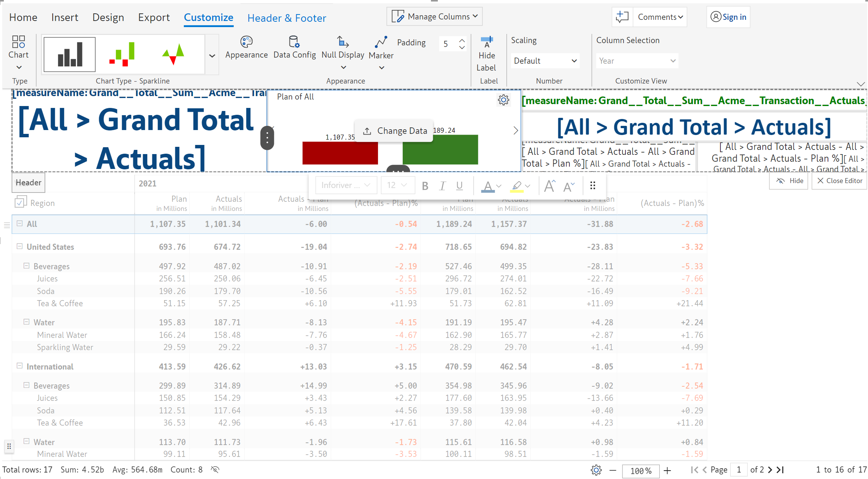The width and height of the screenshot is (868, 479).
Task: Toggle the Region header checkbox
Action: tap(20, 203)
